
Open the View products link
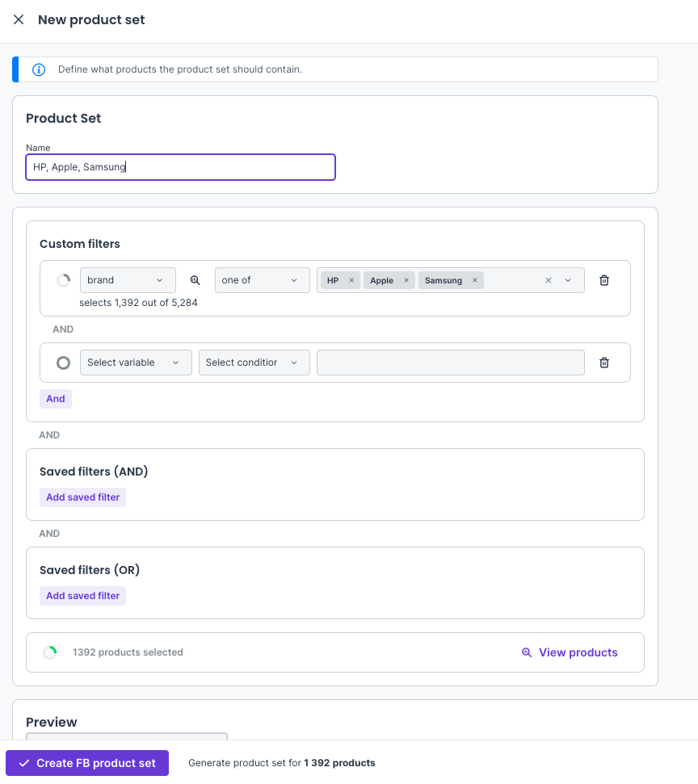pyautogui.click(x=570, y=652)
